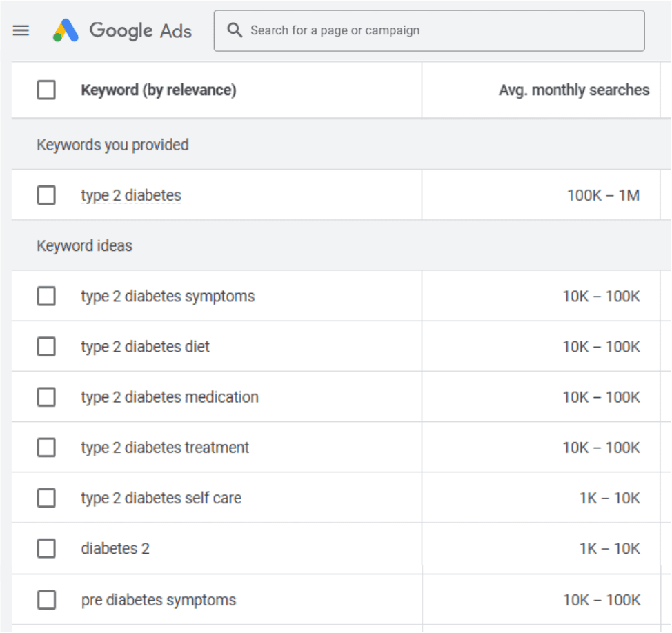Click the 'Keyword ideas' section header
Image resolution: width=672 pixels, height=633 pixels.
click(x=84, y=245)
